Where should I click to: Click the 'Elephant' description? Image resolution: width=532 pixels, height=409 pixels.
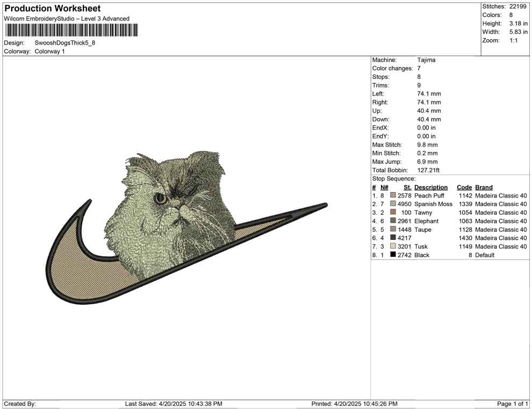(427, 221)
